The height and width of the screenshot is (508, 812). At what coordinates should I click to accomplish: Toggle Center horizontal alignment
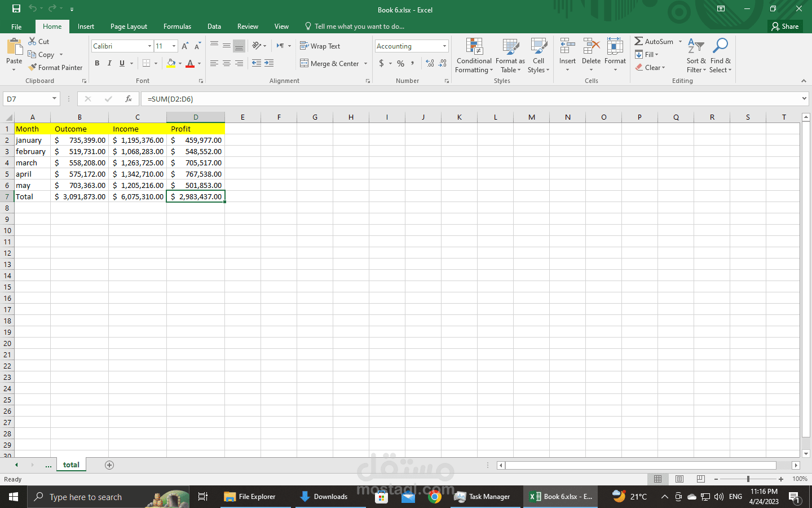[x=227, y=63]
